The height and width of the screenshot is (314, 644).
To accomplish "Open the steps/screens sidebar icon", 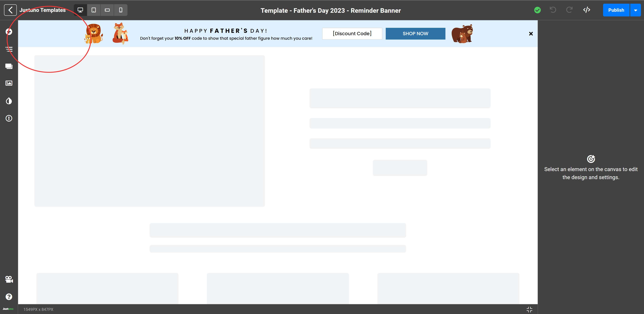I will coord(9,66).
